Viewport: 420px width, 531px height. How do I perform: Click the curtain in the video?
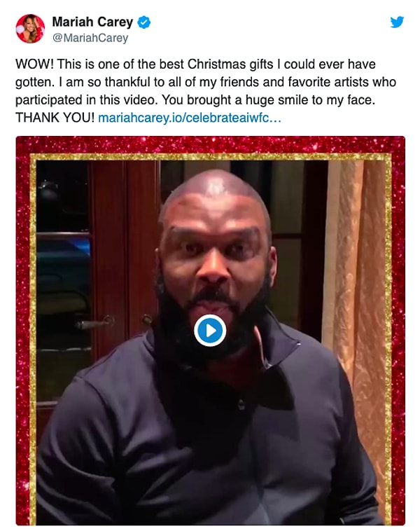pos(356,305)
